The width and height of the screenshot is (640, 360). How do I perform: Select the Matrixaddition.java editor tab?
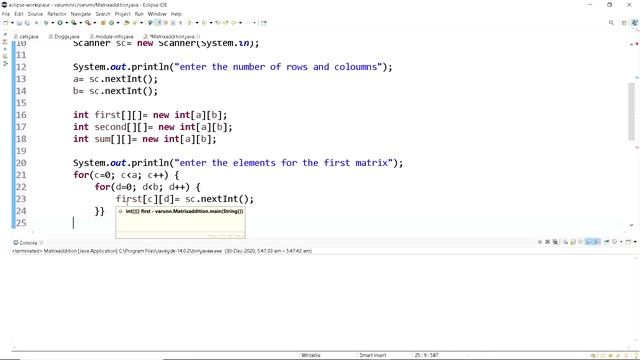(x=171, y=36)
